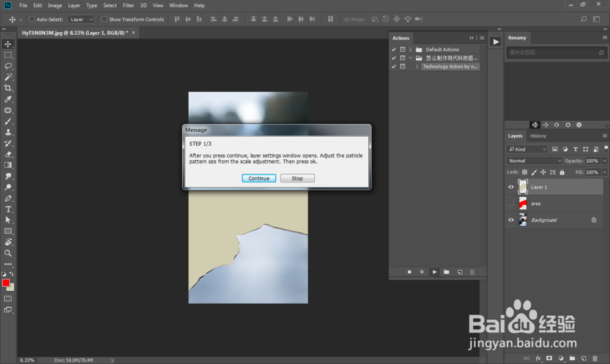
Task: Select the Path Selection tool
Action: [8, 220]
